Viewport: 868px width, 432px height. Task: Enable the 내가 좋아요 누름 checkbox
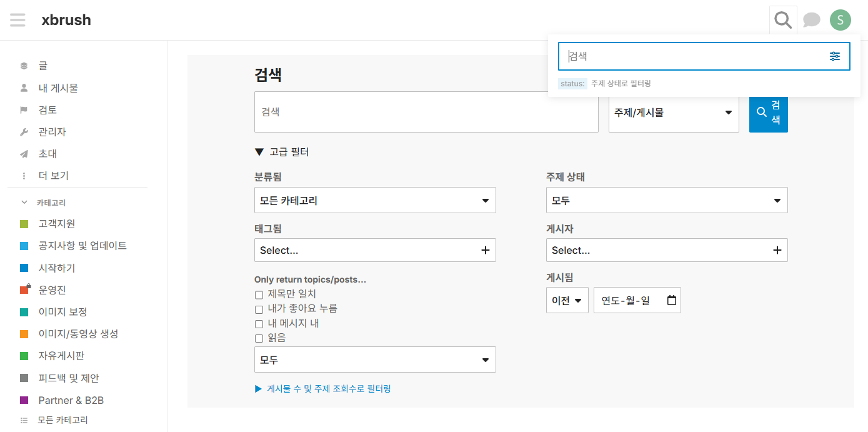coord(259,309)
